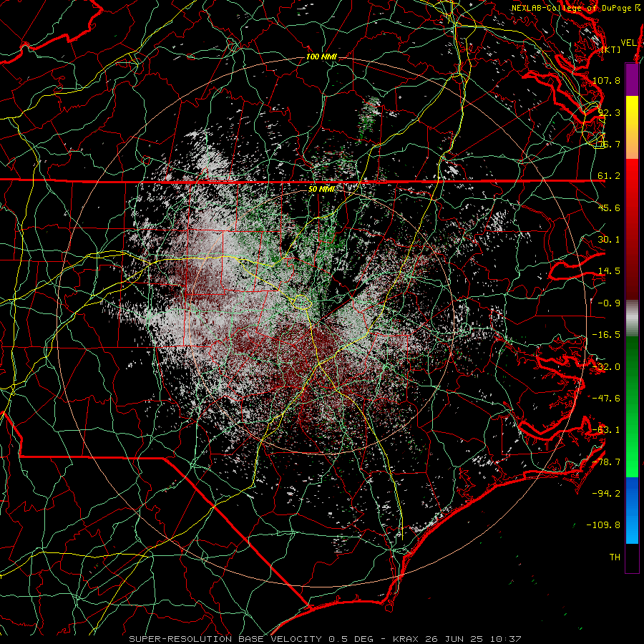
Task: Click the 30.1 scale value
Action: 609,240
